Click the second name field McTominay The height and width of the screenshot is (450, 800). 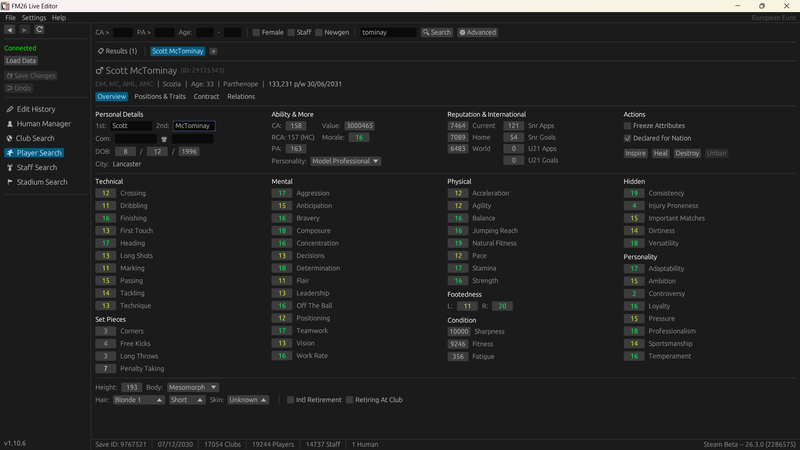click(x=194, y=126)
